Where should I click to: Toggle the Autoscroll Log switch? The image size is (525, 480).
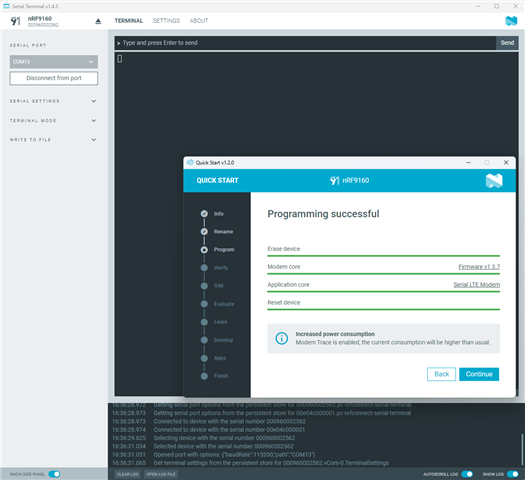coord(467,474)
